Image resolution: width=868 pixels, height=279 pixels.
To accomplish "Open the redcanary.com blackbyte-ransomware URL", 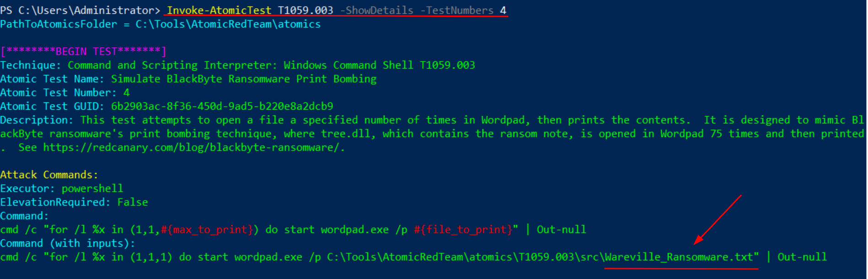I will coord(191,147).
